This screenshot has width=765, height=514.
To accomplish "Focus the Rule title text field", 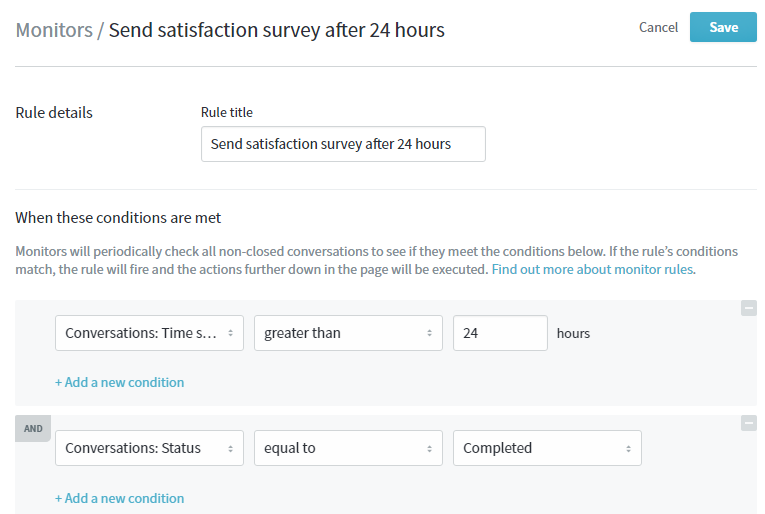I will pos(343,144).
